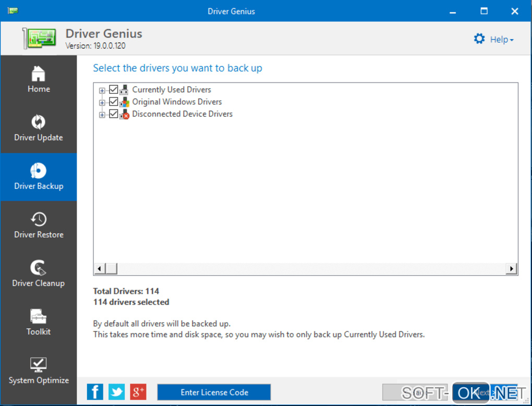Go to the Home label in the sidebar
This screenshot has height=406, width=532.
[39, 89]
